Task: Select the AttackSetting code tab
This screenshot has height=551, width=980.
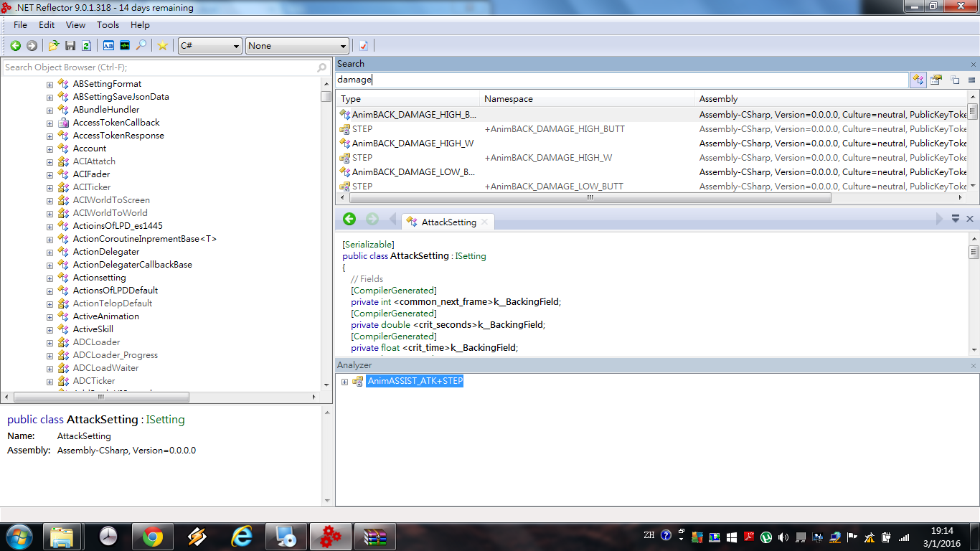Action: [x=448, y=222]
